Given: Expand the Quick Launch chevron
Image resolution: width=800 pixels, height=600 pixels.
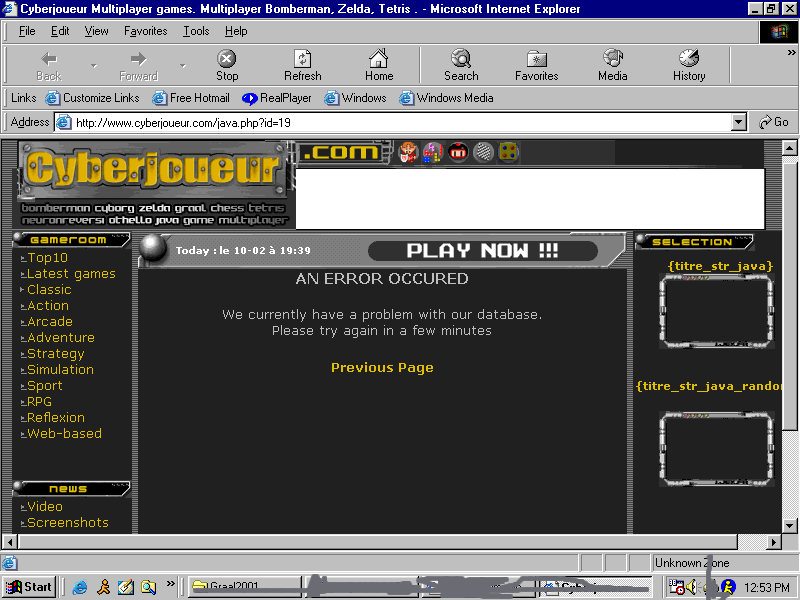Looking at the screenshot, I should coord(170,583).
